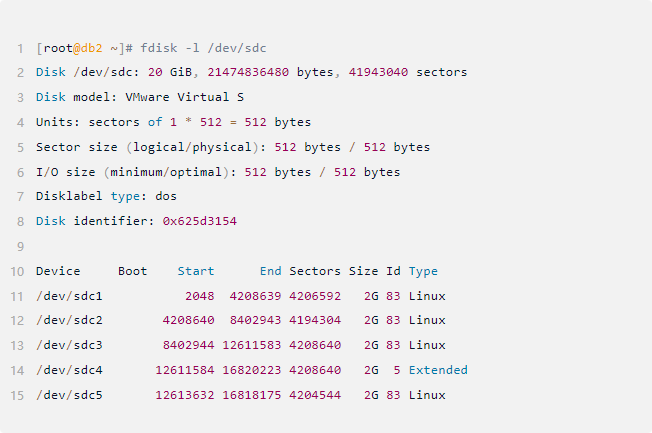The width and height of the screenshot is (652, 433).
Task: Click line number 1 in the gutter
Action: click(20, 48)
